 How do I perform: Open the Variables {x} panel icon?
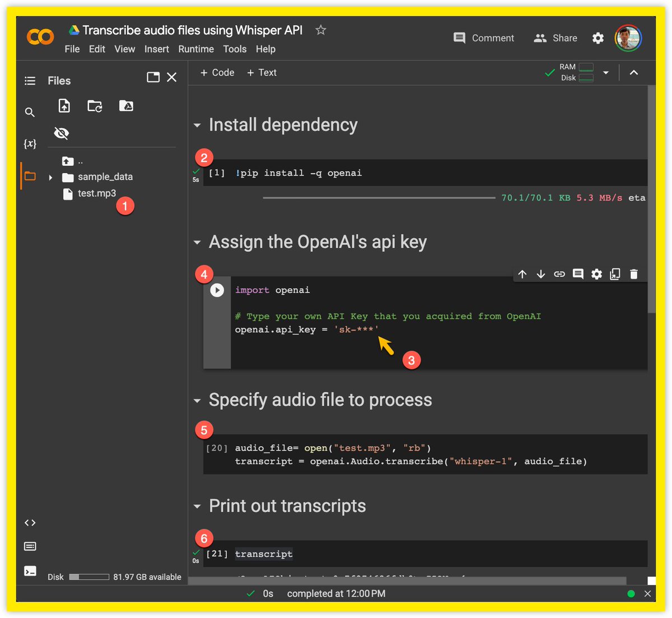tap(30, 143)
